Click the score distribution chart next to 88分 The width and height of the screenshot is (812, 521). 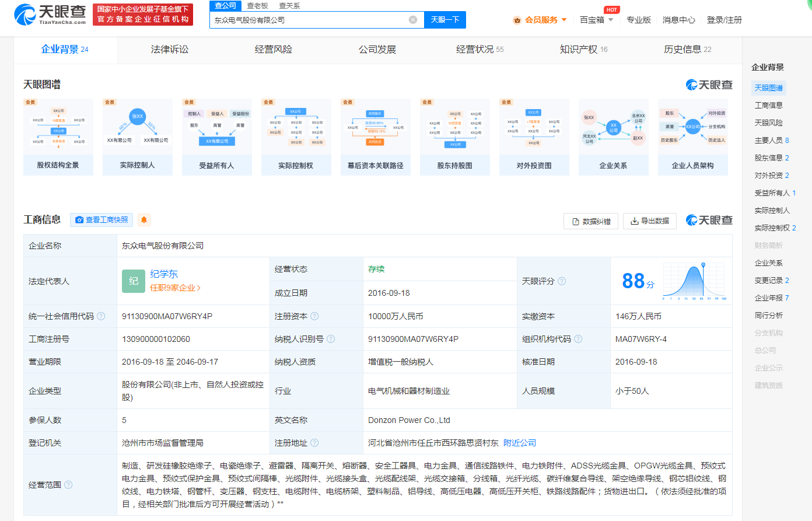point(694,281)
